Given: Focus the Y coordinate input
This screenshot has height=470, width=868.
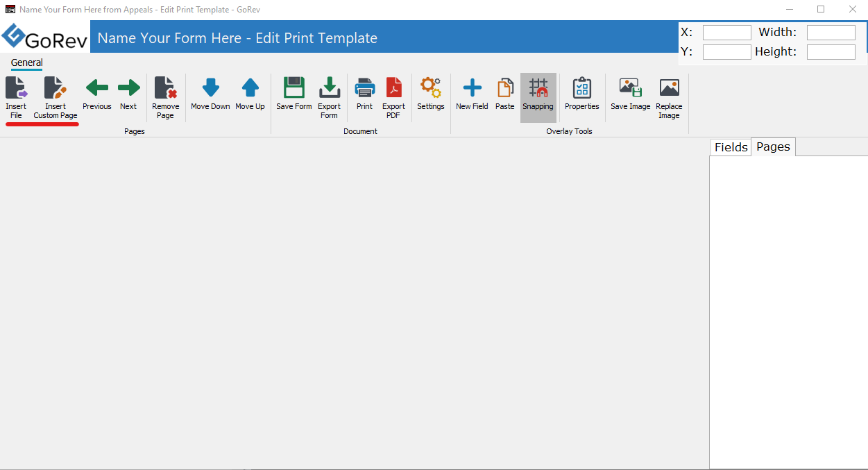Looking at the screenshot, I should [x=727, y=52].
